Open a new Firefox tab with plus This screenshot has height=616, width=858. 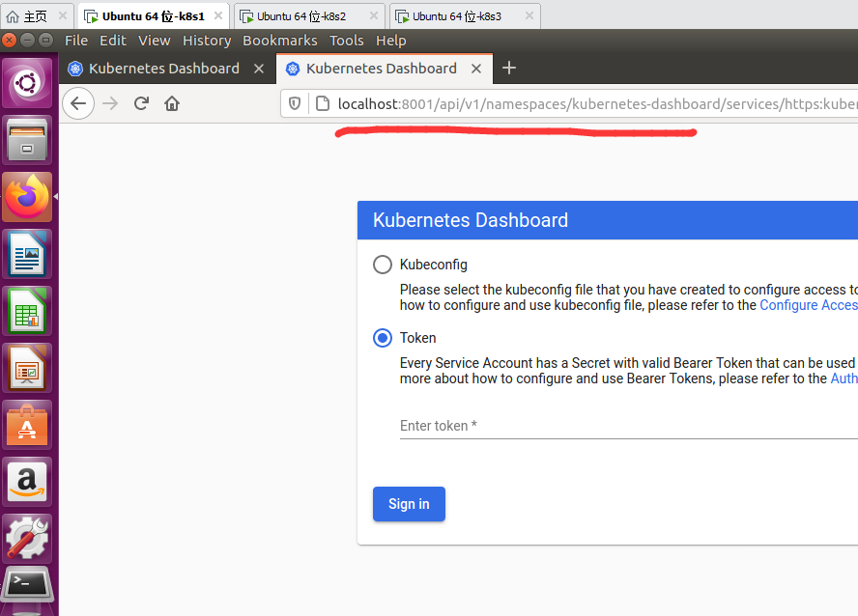[x=509, y=69]
